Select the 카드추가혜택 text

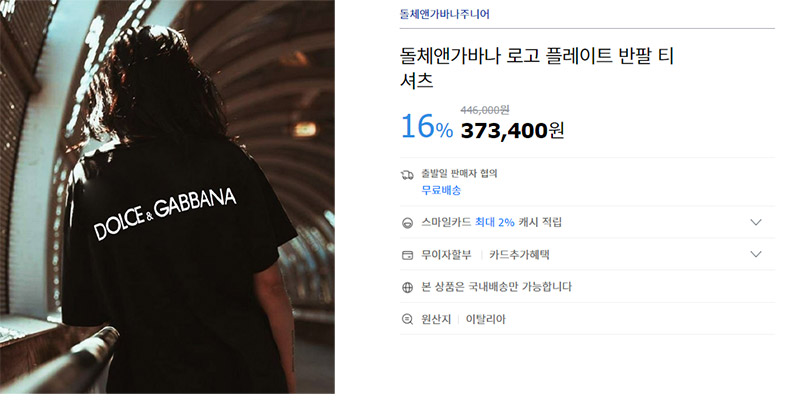click(519, 255)
